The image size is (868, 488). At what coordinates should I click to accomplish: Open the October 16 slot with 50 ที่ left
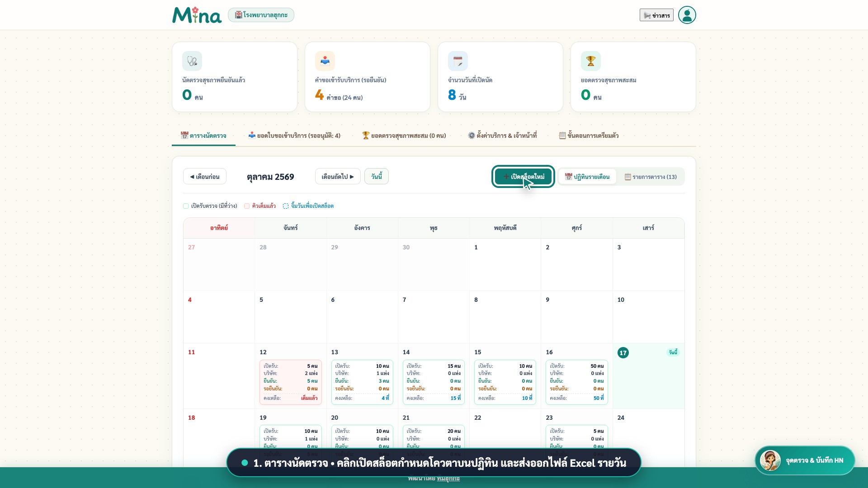(x=576, y=382)
